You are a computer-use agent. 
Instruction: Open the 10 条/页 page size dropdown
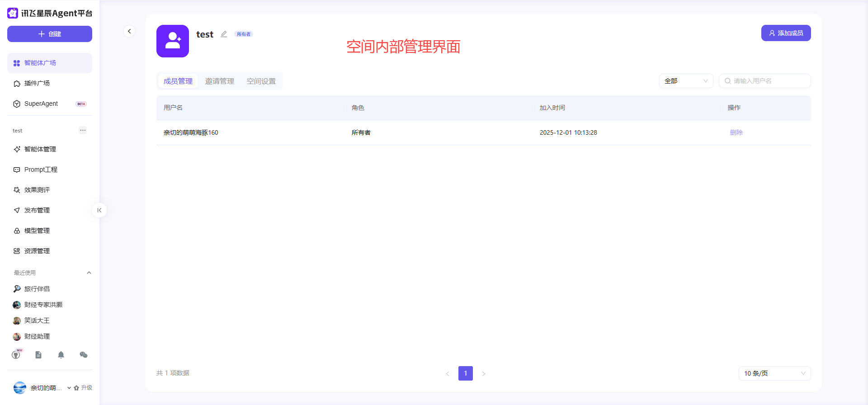[x=774, y=373]
